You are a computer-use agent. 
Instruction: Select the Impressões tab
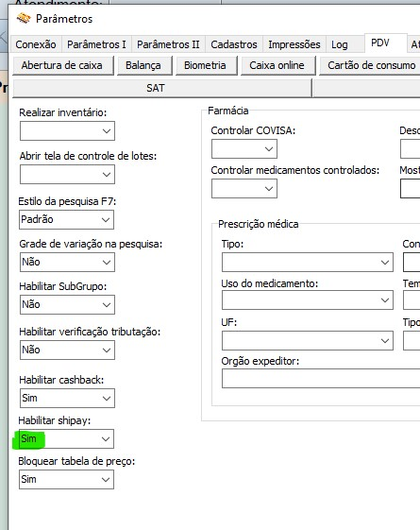pos(294,44)
